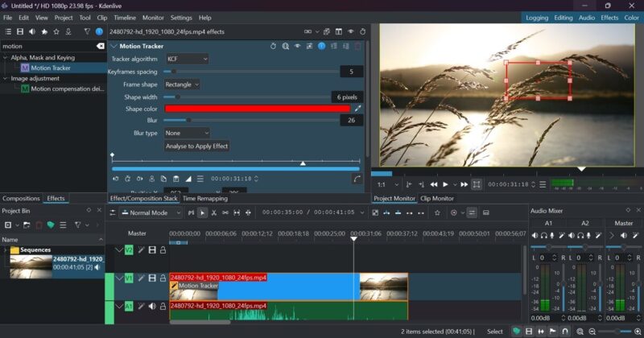Switch to Compositions tab

[21, 198]
